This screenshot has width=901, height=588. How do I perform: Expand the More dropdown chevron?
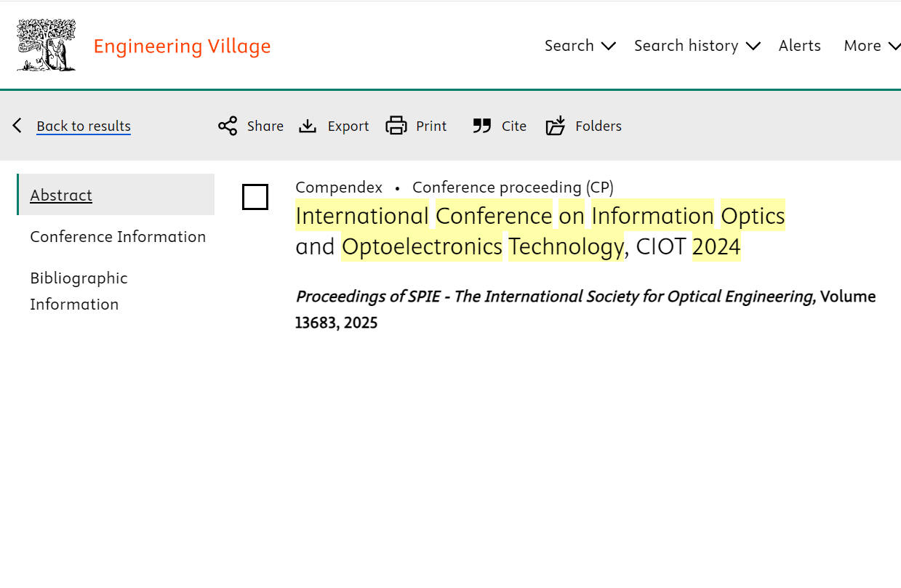(894, 46)
